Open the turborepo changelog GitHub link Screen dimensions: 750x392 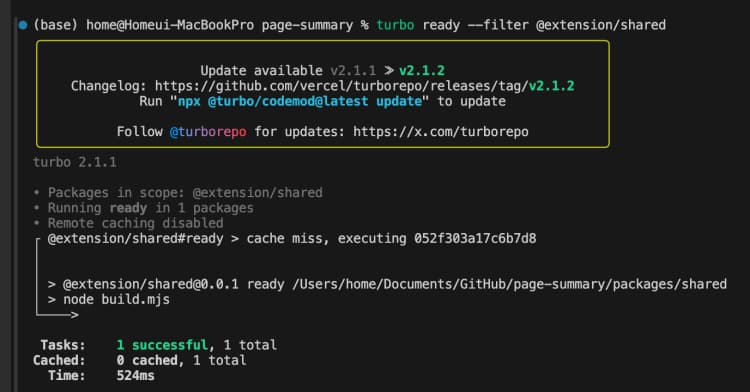pos(364,86)
